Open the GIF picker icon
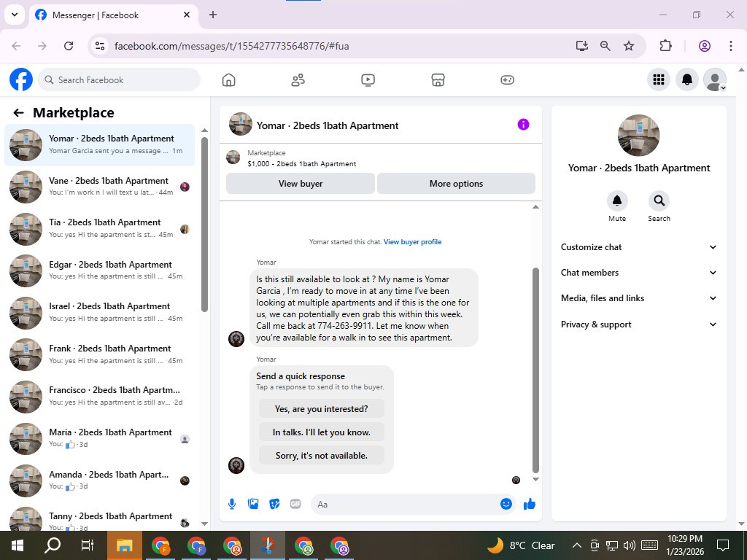This screenshot has width=747, height=560. tap(295, 504)
